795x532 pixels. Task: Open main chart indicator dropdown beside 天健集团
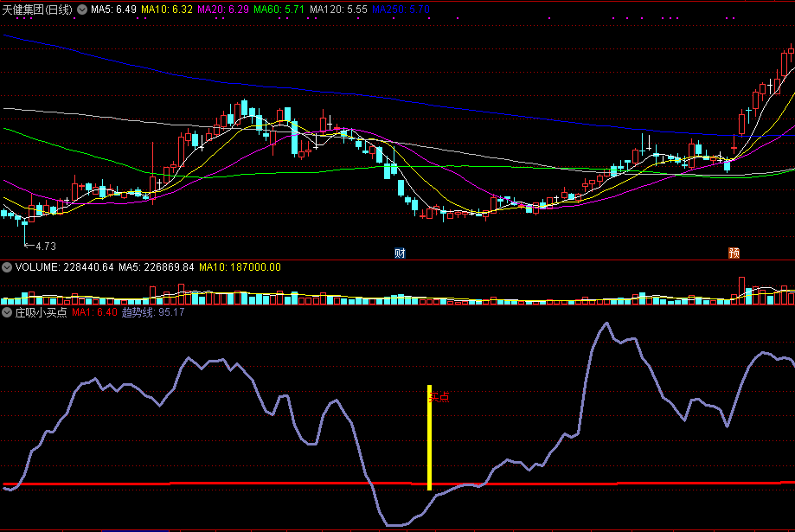point(82,10)
